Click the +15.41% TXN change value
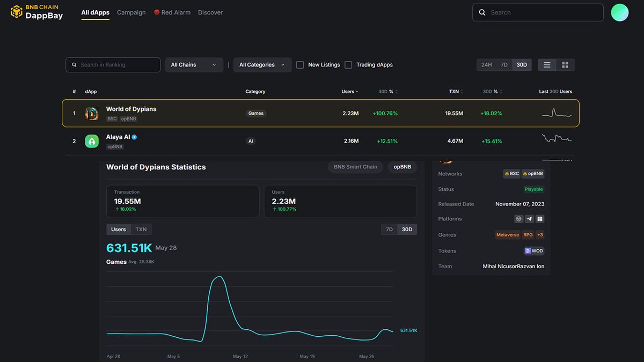Viewport: 644px width, 362px height. [491, 141]
